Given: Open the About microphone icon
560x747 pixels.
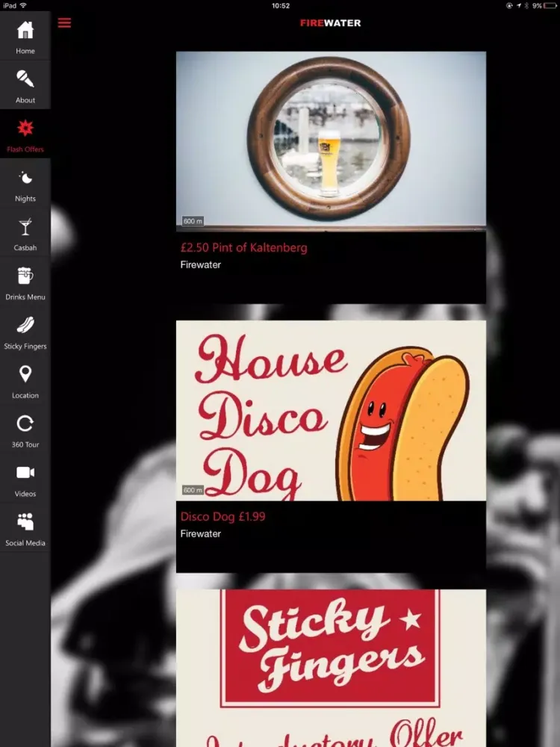Looking at the screenshot, I should pyautogui.click(x=25, y=78).
